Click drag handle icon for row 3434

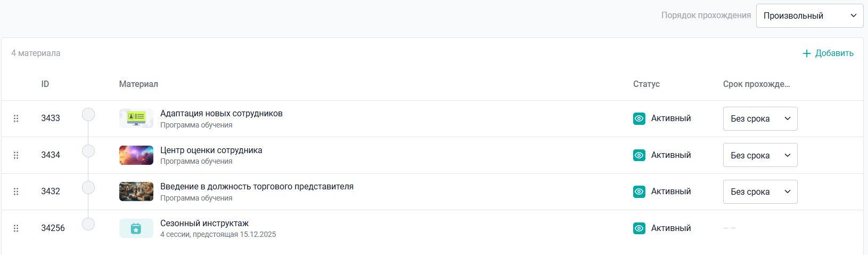[16, 155]
